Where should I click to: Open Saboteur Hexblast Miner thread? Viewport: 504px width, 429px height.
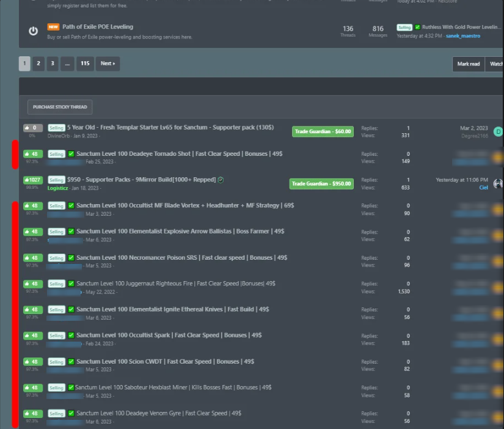tap(173, 387)
